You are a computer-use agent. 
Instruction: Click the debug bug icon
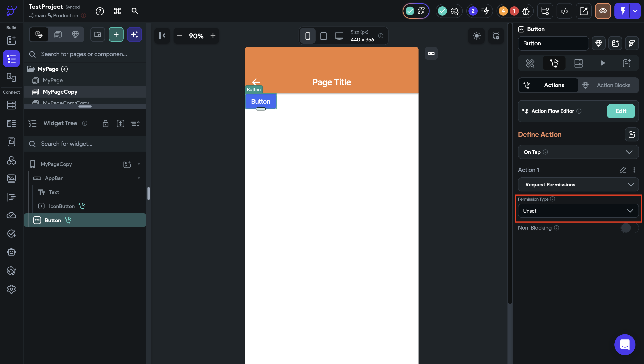pos(525,11)
